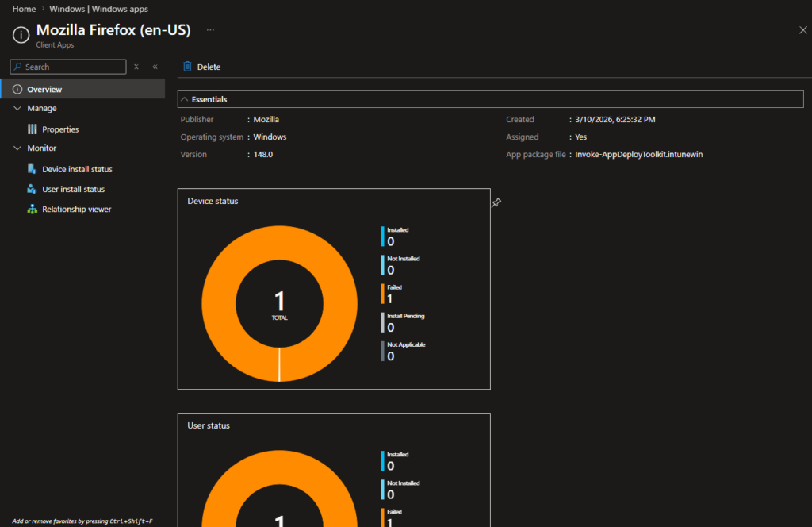The height and width of the screenshot is (527, 812).
Task: Click the Mozilla Firefox (en-US) title
Action: click(113, 30)
